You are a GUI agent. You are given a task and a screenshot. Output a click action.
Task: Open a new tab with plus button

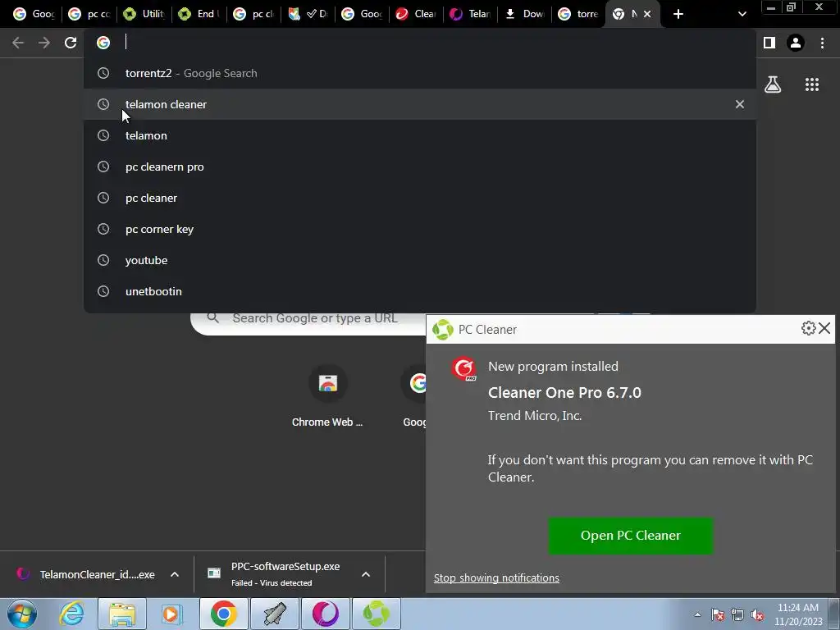(x=678, y=14)
